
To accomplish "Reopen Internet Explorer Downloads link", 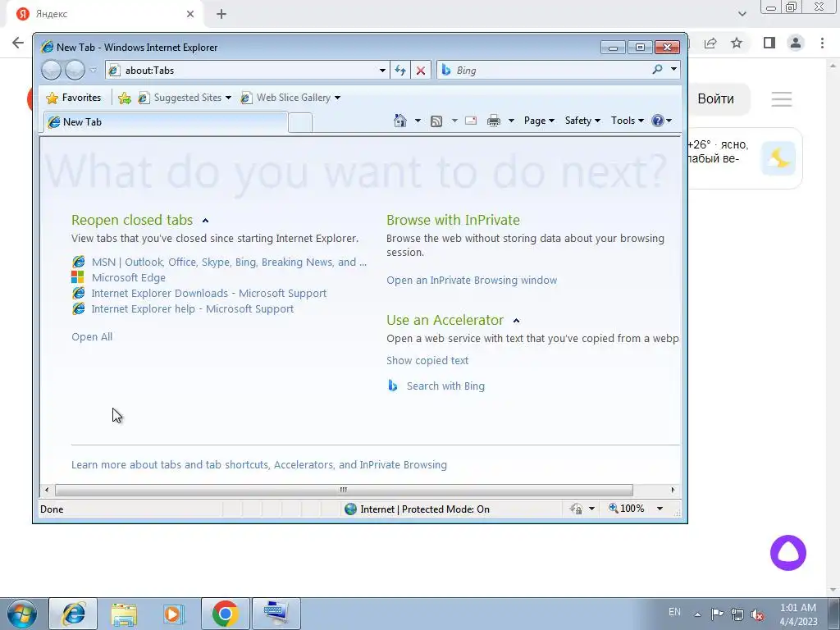I will pyautogui.click(x=209, y=293).
